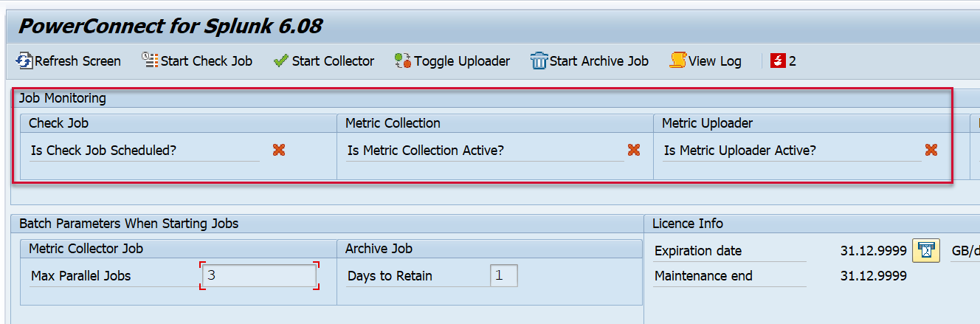Click the Metric Collection Active status X
Screen dimensions: 980x324
634,150
